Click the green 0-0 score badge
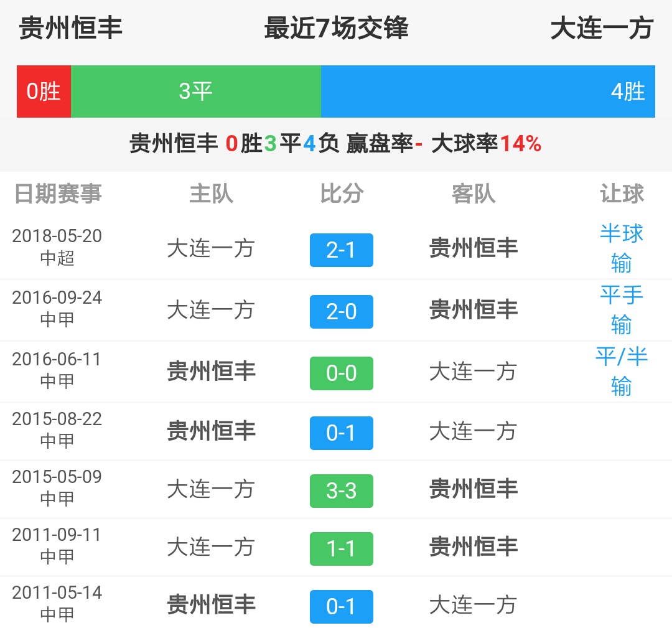The width and height of the screenshot is (672, 628). point(341,373)
